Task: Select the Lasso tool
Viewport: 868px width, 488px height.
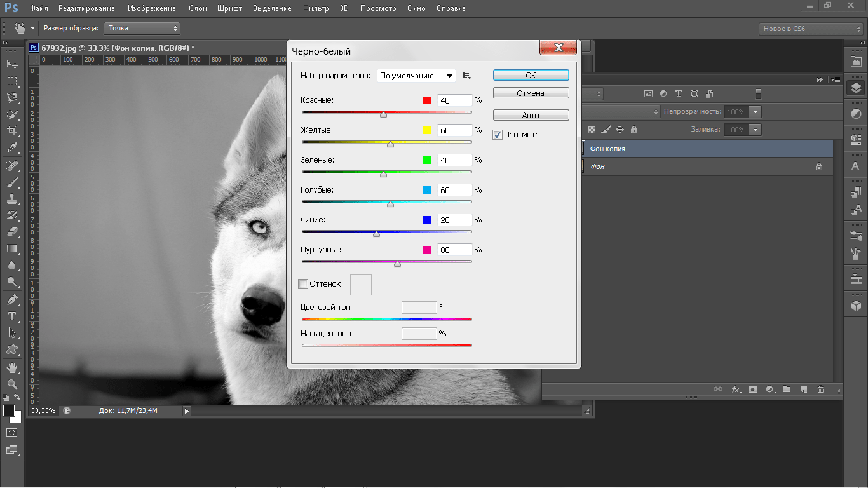Action: 12,98
